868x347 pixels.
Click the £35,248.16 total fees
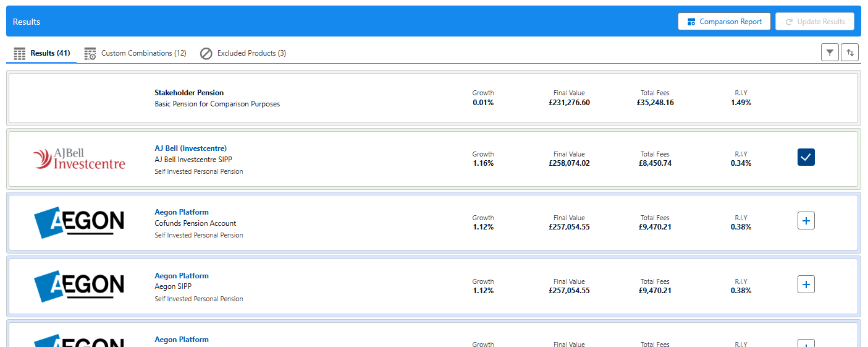click(655, 103)
